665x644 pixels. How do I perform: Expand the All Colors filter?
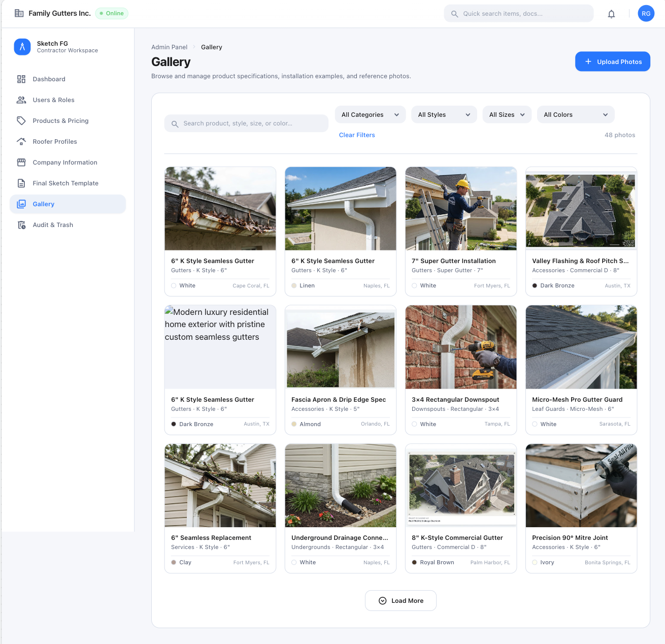(x=576, y=115)
